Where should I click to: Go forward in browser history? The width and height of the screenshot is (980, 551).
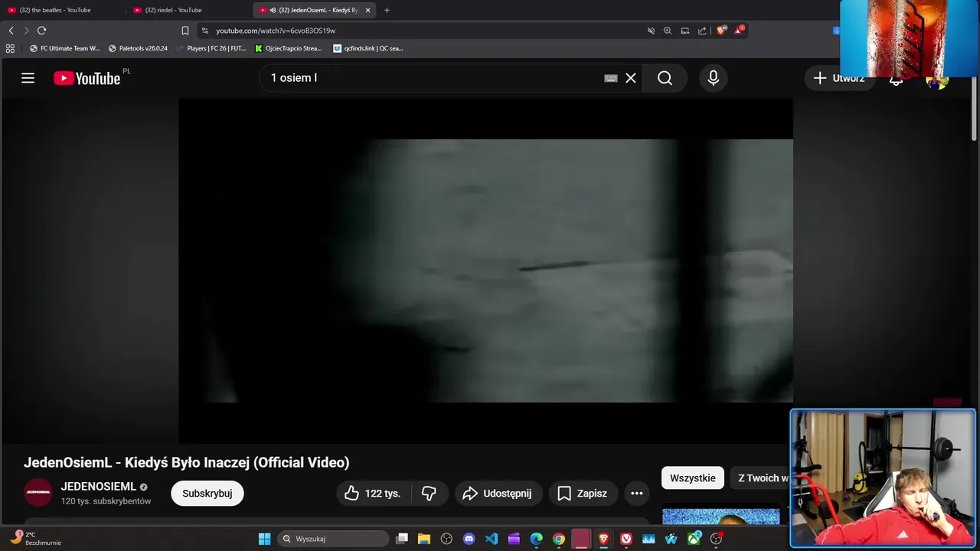pos(26,31)
